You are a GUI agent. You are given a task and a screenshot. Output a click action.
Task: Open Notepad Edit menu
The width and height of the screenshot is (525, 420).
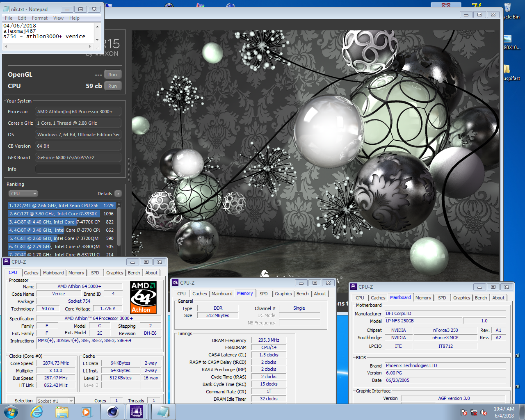pos(22,18)
